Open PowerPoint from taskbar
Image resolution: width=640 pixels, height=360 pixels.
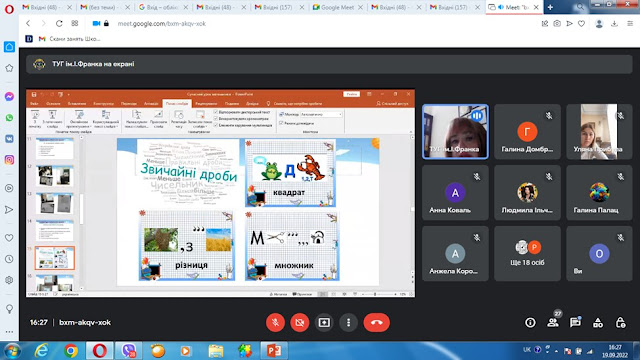pyautogui.click(x=274, y=351)
